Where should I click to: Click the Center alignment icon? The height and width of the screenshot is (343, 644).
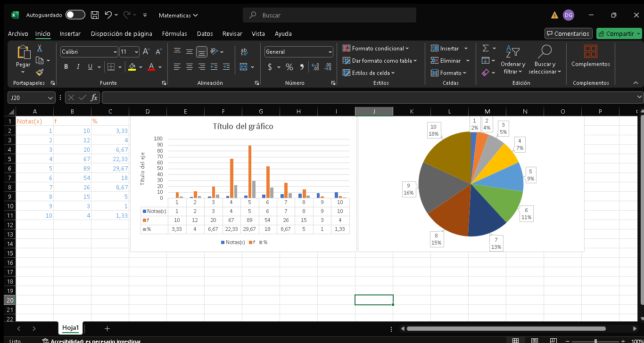[189, 67]
